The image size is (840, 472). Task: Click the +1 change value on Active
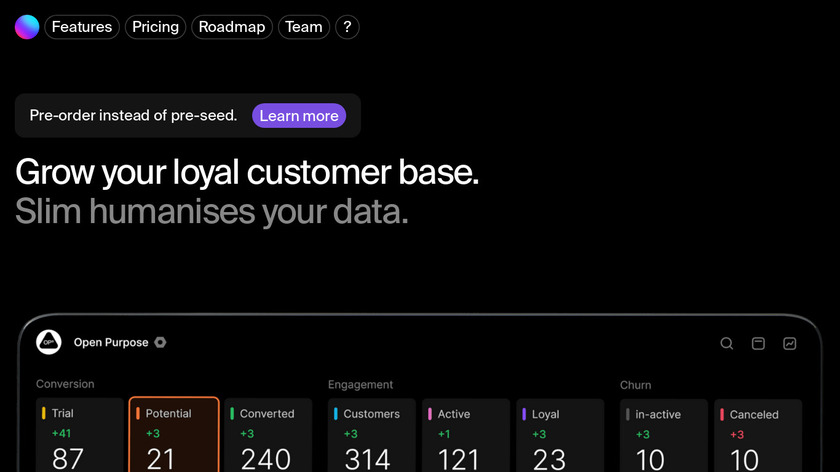click(444, 434)
